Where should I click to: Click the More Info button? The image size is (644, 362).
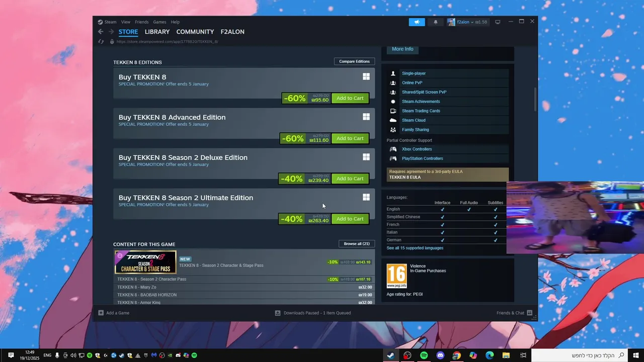click(x=403, y=49)
